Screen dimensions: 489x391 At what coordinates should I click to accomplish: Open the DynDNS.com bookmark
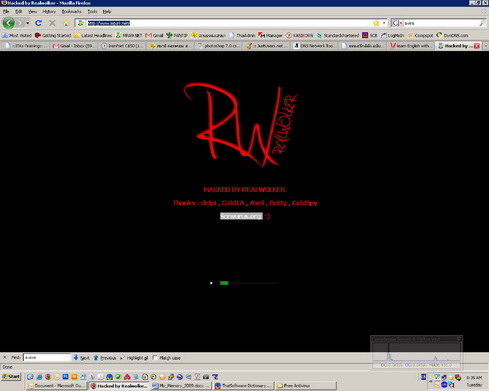[452, 35]
